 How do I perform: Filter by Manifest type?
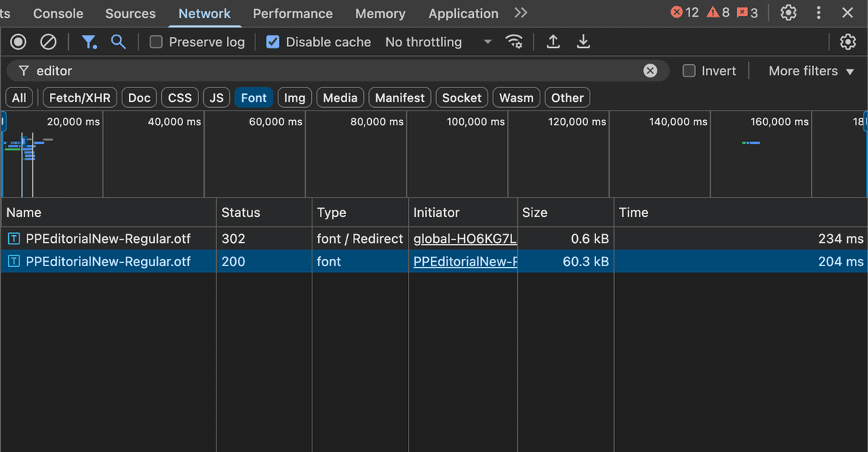pyautogui.click(x=400, y=98)
